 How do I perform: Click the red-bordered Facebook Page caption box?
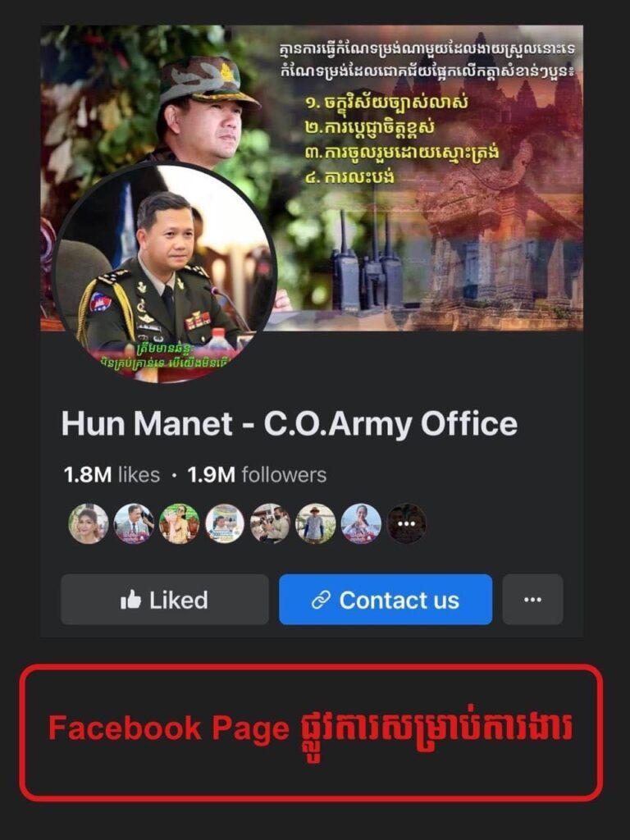point(311,733)
